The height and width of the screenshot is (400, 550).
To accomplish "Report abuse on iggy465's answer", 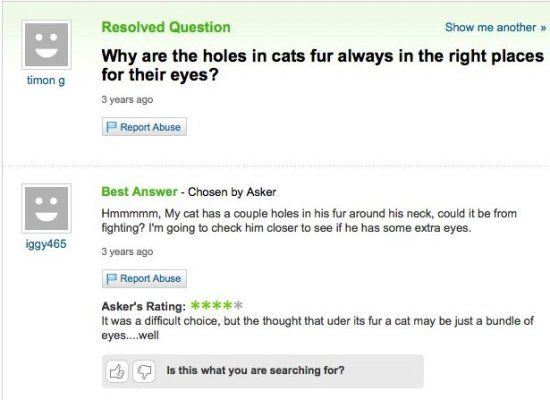I will tap(144, 279).
